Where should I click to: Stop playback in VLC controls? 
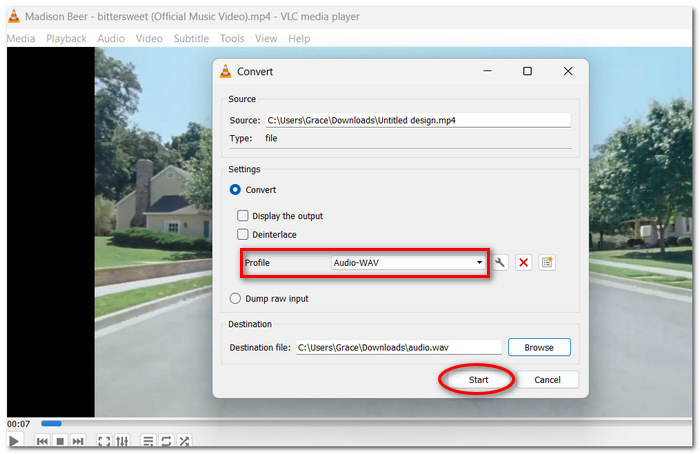60,441
